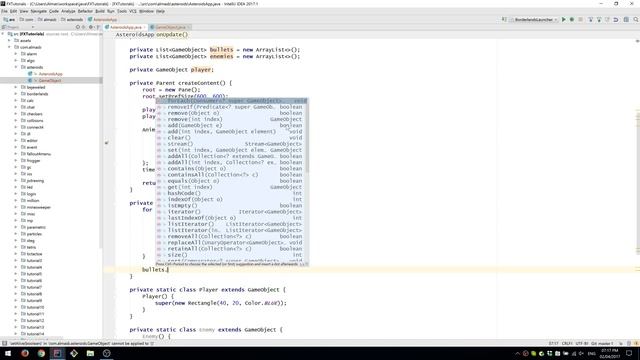This screenshot has width=640, height=360.
Task: Click the com breadcrumb in navigation bar
Action: point(27,19)
